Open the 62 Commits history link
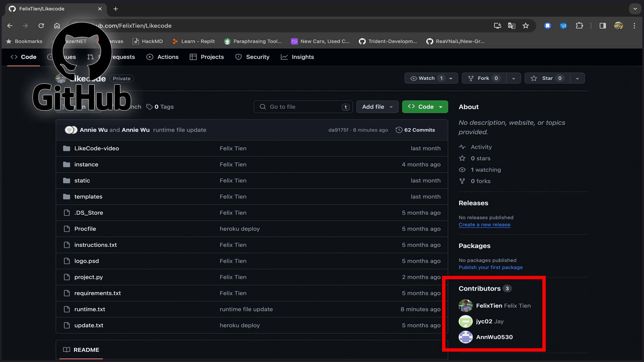The image size is (644, 362). pyautogui.click(x=415, y=130)
